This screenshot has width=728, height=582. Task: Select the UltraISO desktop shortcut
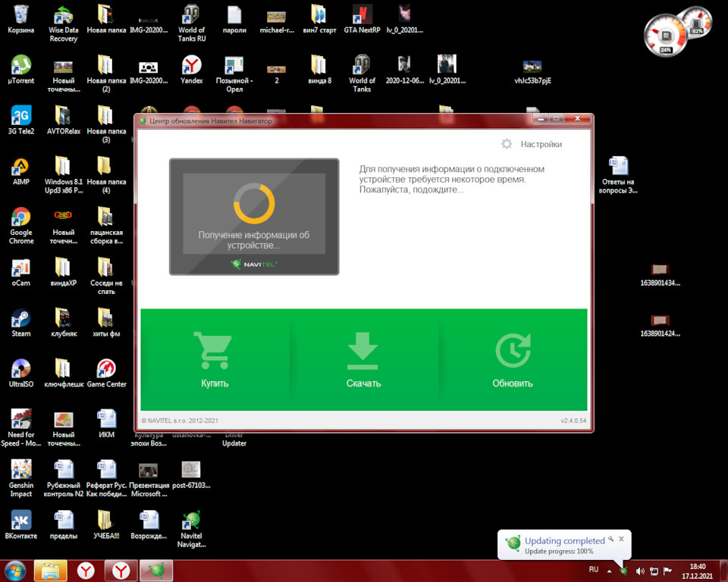21,374
